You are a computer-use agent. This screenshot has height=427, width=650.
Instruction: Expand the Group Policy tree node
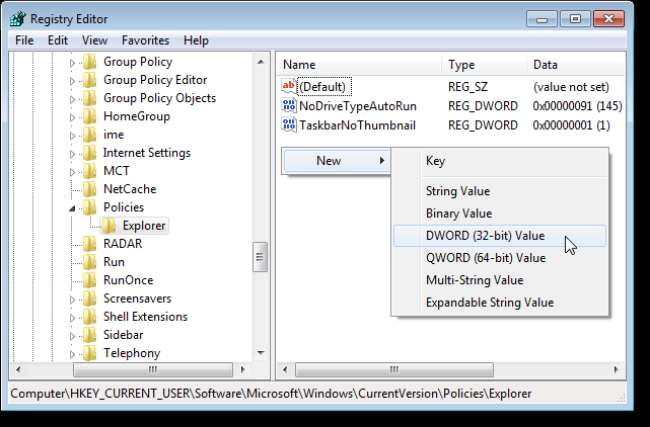pyautogui.click(x=72, y=63)
